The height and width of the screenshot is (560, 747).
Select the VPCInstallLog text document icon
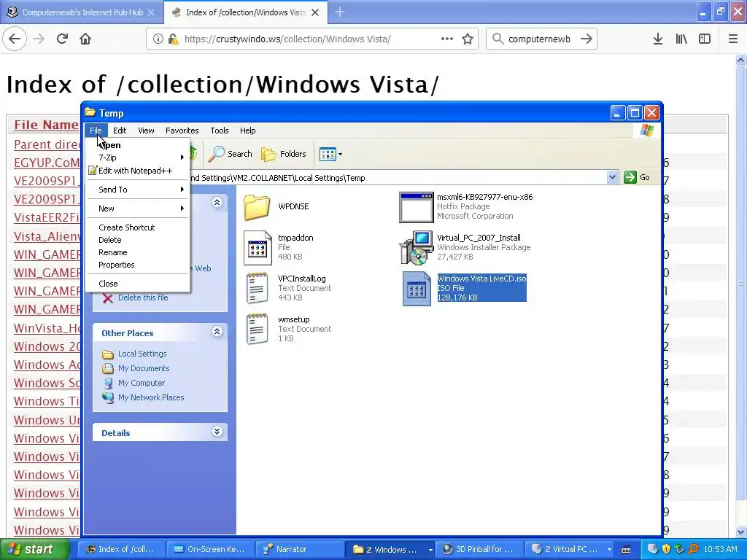click(x=258, y=288)
